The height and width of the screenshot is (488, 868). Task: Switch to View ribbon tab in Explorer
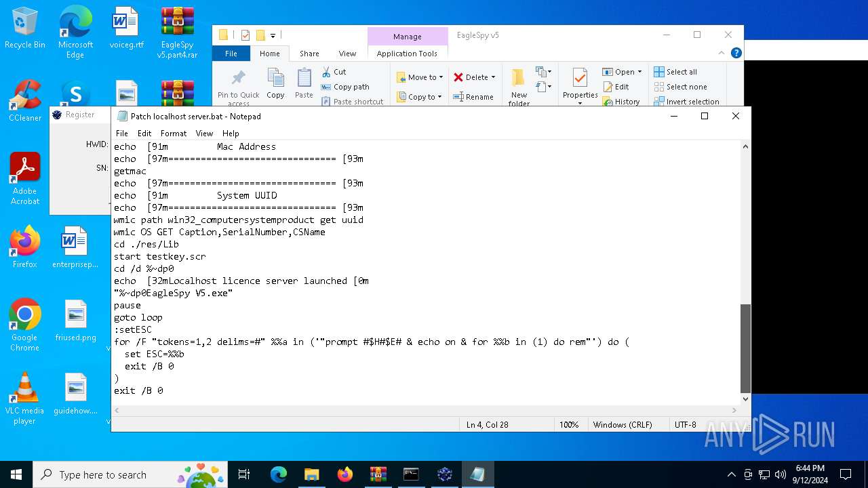347,54
